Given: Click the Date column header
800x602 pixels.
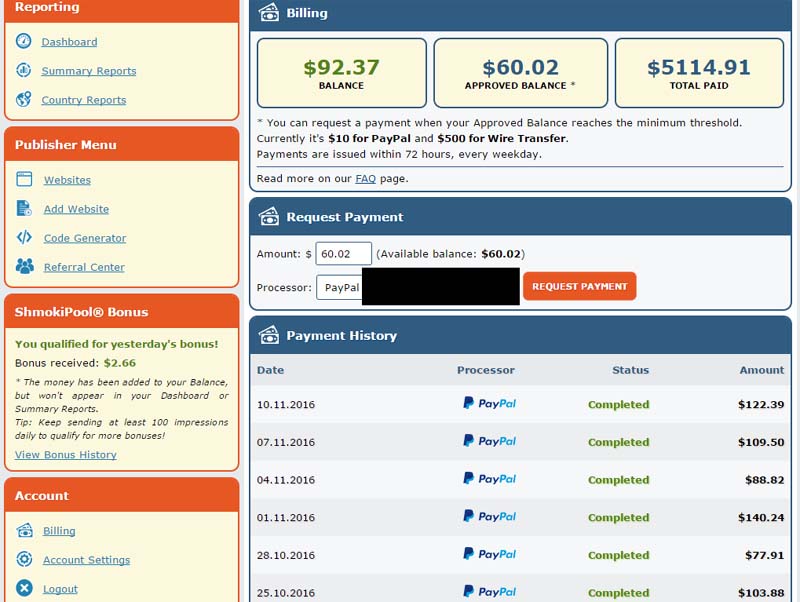Looking at the screenshot, I should pos(270,370).
